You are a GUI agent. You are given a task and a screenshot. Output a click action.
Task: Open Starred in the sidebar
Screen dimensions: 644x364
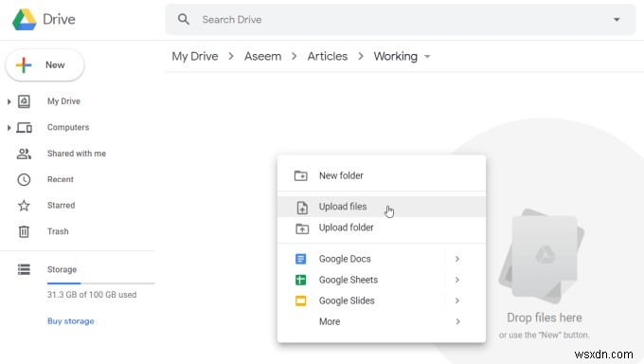tap(61, 206)
